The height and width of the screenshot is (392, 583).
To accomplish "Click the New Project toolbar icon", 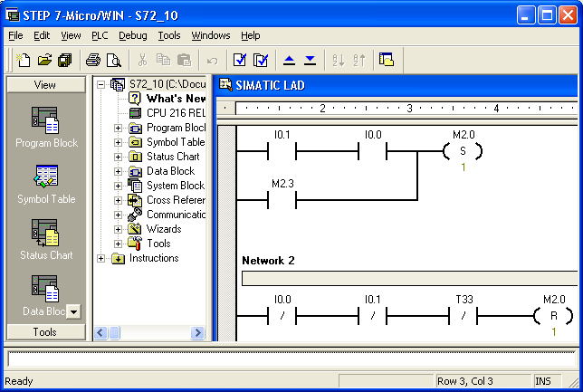I will click(24, 60).
